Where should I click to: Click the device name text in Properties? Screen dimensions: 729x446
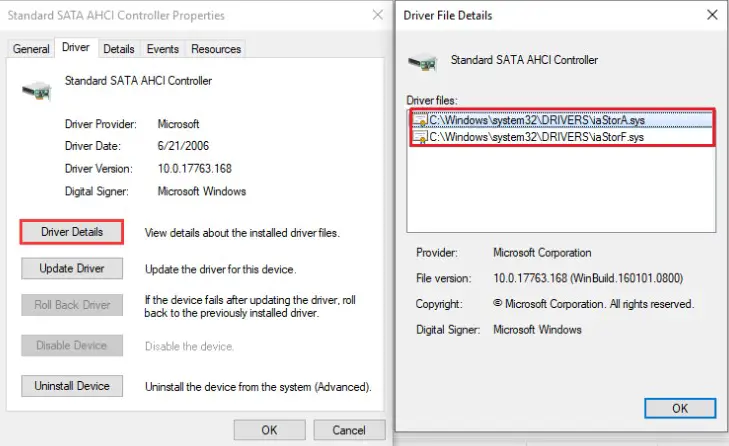[138, 80]
